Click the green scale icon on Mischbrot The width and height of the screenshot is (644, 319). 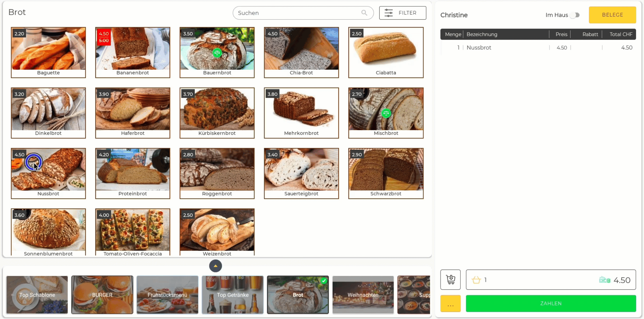(x=386, y=114)
